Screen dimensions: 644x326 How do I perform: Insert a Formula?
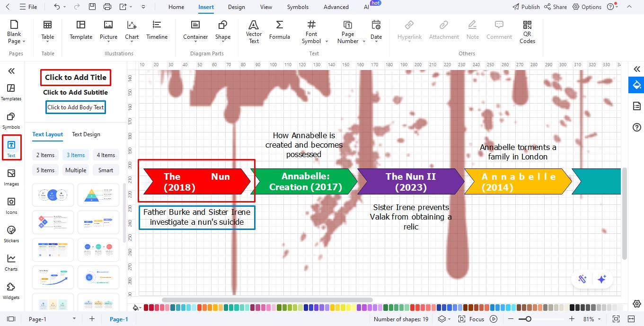(x=280, y=30)
